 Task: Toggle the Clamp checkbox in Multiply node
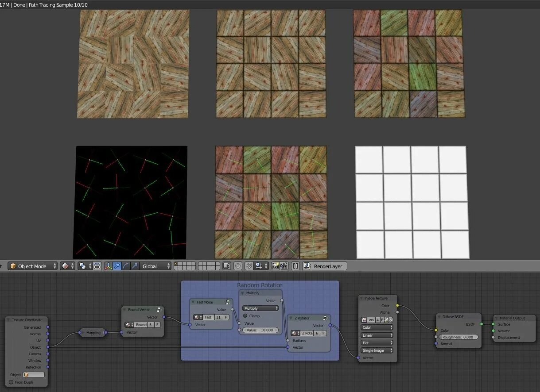click(x=245, y=316)
